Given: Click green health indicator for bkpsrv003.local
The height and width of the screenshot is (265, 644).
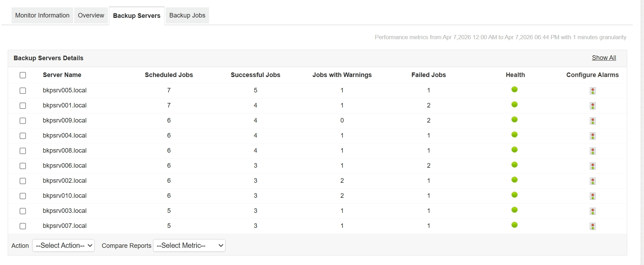Looking at the screenshot, I should pos(514,210).
